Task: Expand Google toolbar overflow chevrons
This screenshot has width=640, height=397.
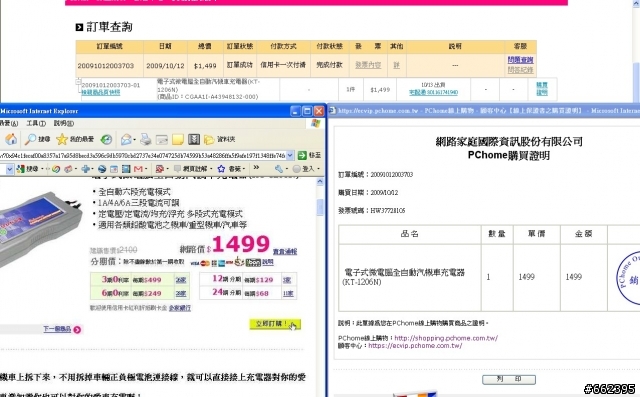Action: point(256,167)
